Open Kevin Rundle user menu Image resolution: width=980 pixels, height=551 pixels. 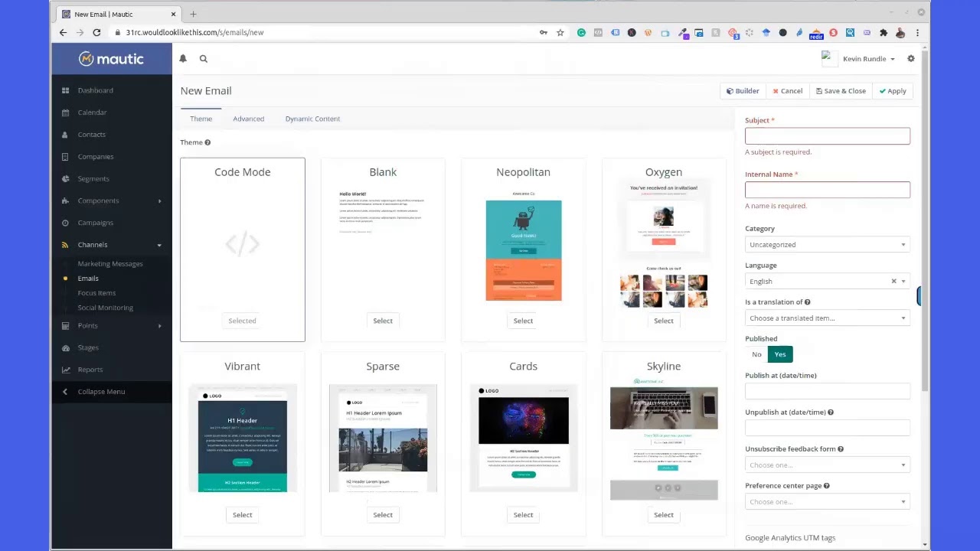click(868, 59)
